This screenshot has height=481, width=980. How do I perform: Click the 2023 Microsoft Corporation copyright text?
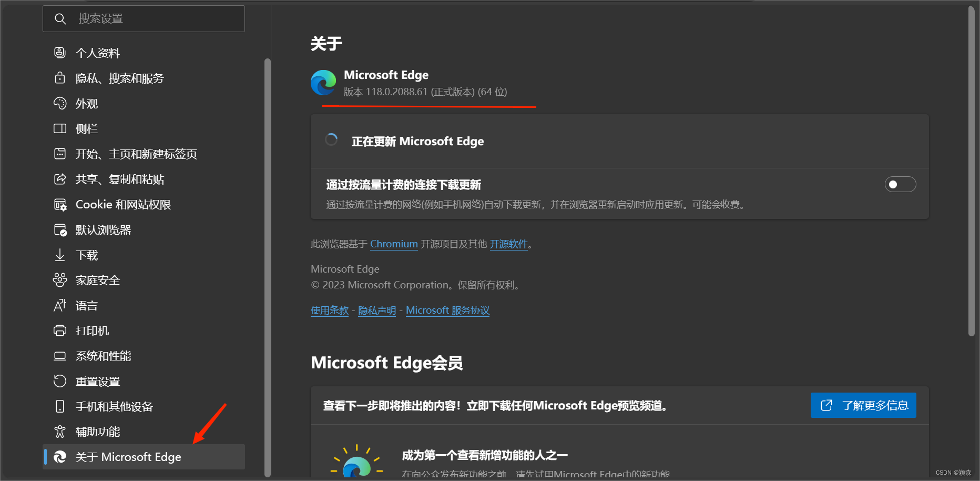point(416,285)
